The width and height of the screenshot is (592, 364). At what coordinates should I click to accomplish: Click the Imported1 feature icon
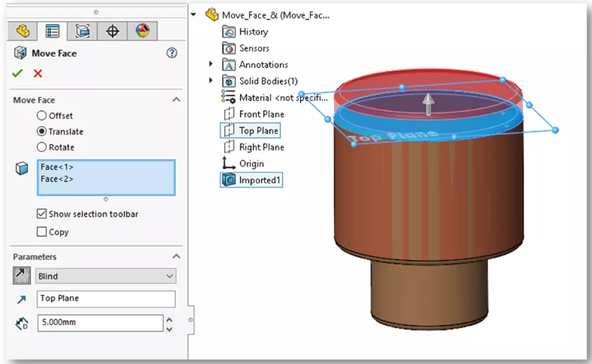pos(229,180)
